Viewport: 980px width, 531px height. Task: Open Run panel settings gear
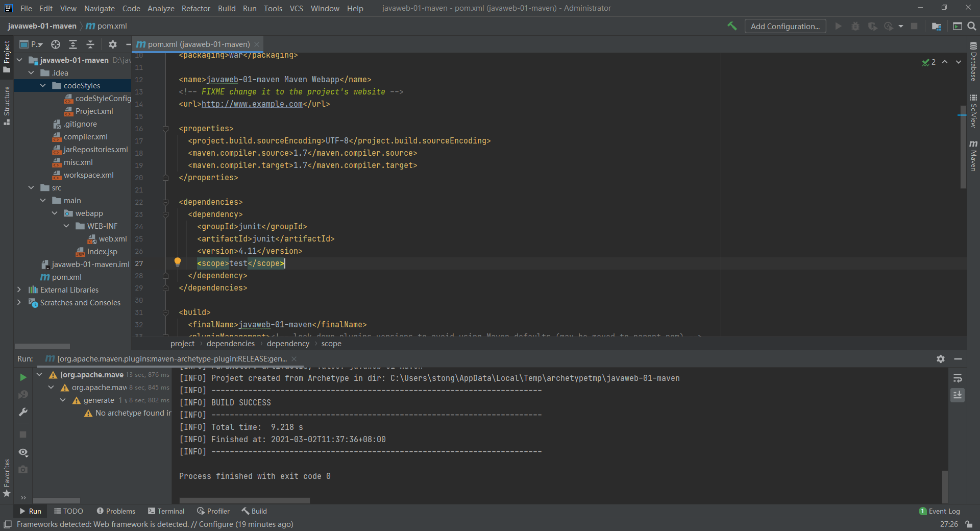tap(941, 359)
